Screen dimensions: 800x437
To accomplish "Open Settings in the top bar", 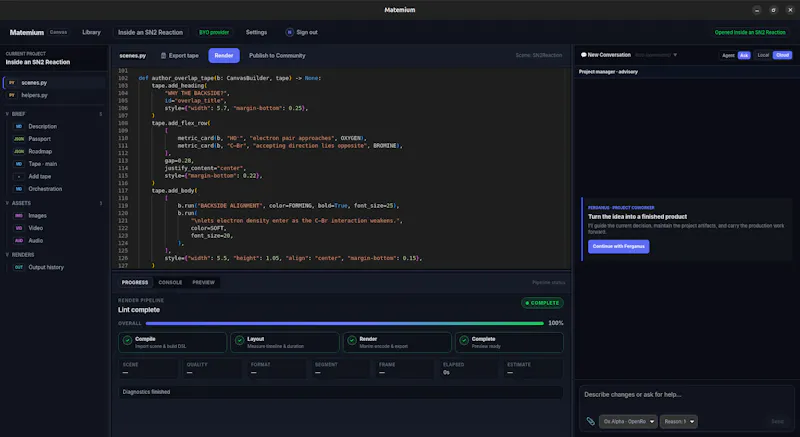I will tap(256, 32).
